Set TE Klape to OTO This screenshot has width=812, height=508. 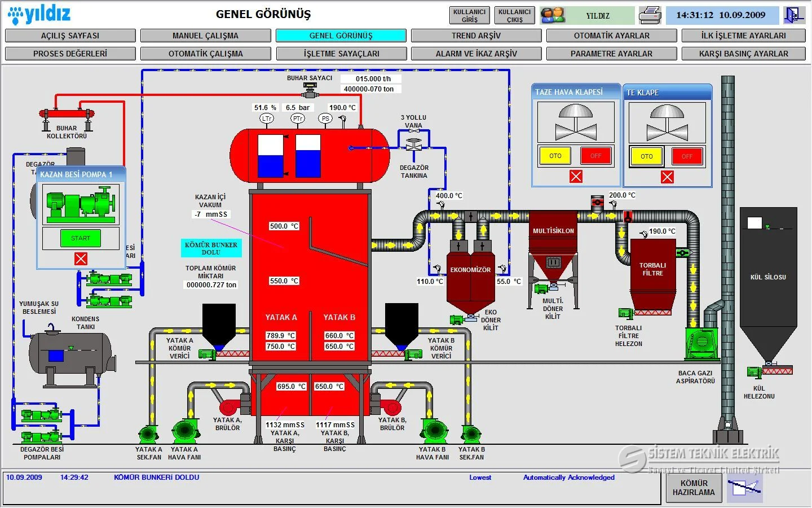point(647,156)
